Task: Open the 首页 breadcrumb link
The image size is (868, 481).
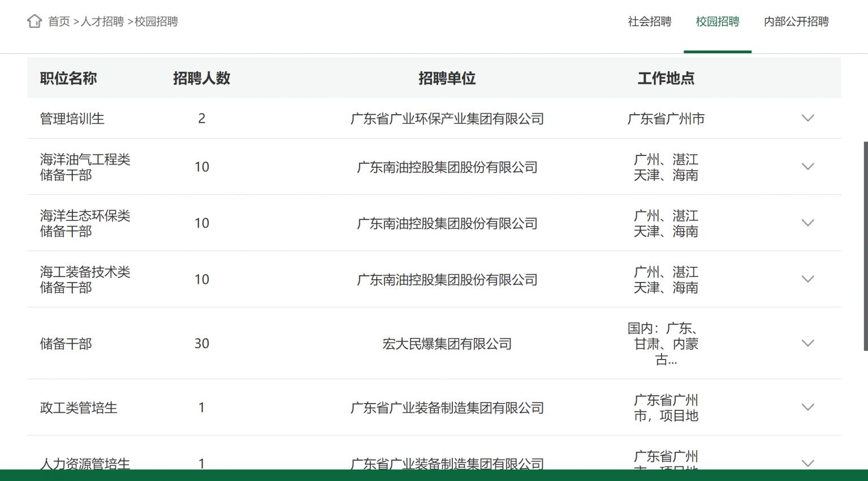Action: [58, 22]
